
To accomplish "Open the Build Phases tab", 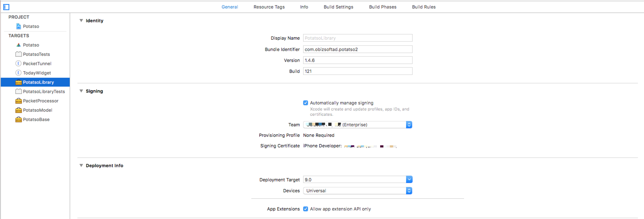I will pyautogui.click(x=383, y=7).
